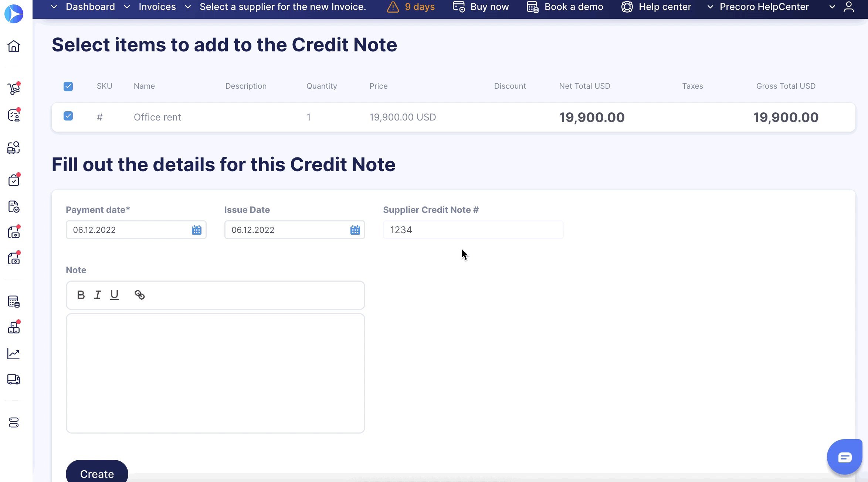Open the settings sliders icon at sidebar bottom
Screen dimensions: 868x482
14,423
